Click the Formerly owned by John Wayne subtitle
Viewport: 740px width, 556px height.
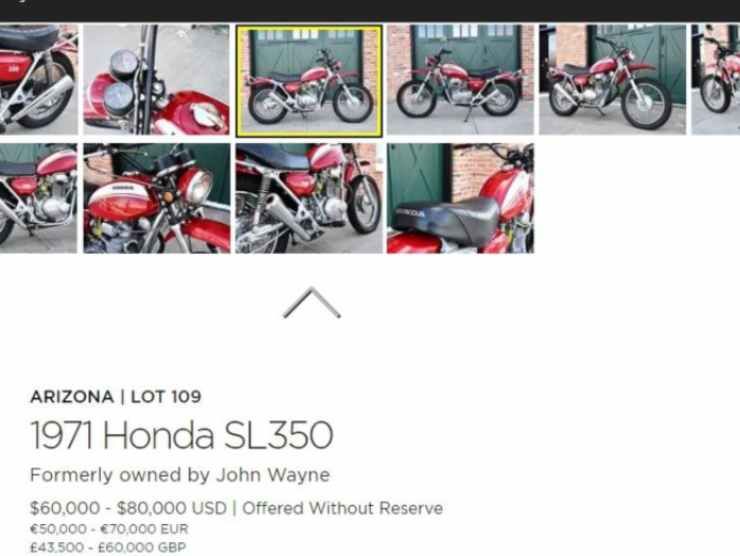(x=180, y=475)
